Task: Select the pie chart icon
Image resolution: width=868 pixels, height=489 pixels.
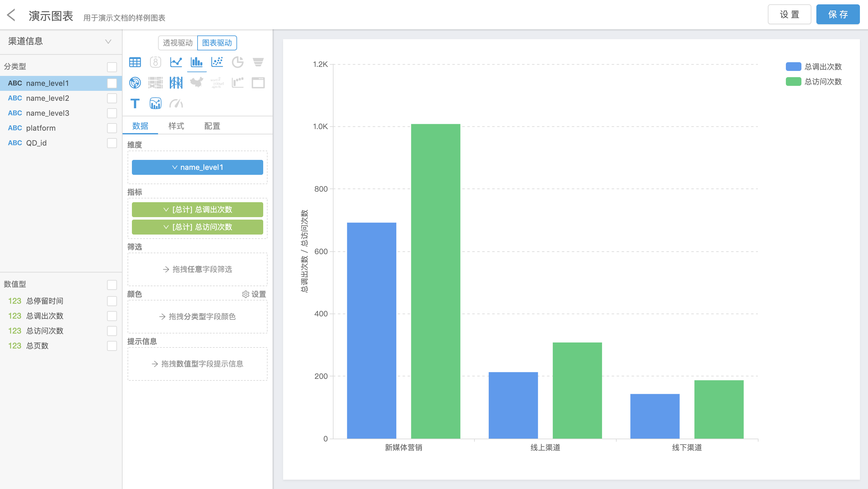Action: pos(238,62)
